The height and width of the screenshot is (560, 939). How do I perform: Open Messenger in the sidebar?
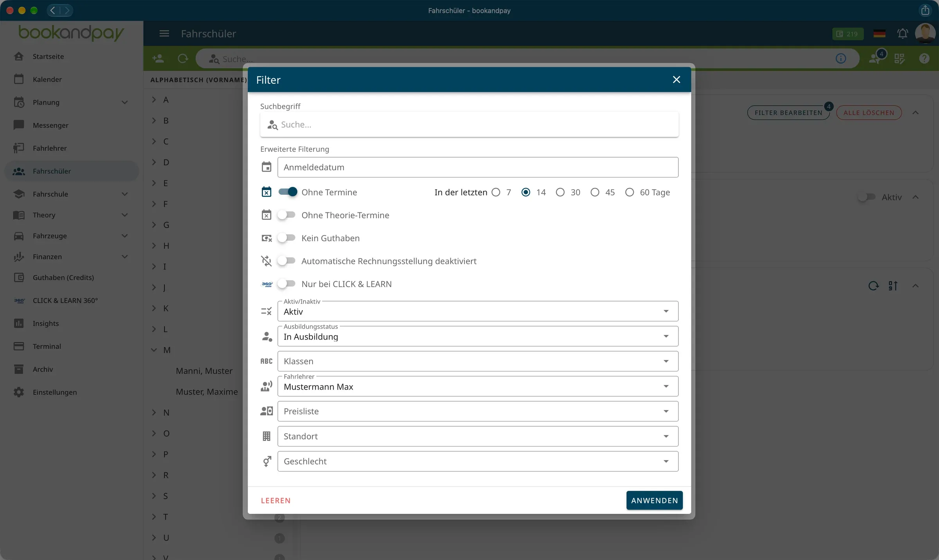[x=72, y=125]
